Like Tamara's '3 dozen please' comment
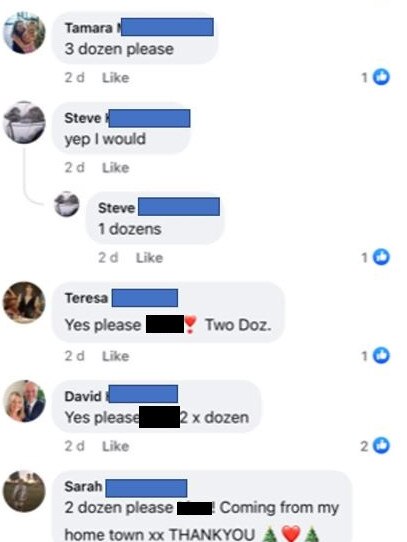The width and height of the screenshot is (407, 542). 115,78
